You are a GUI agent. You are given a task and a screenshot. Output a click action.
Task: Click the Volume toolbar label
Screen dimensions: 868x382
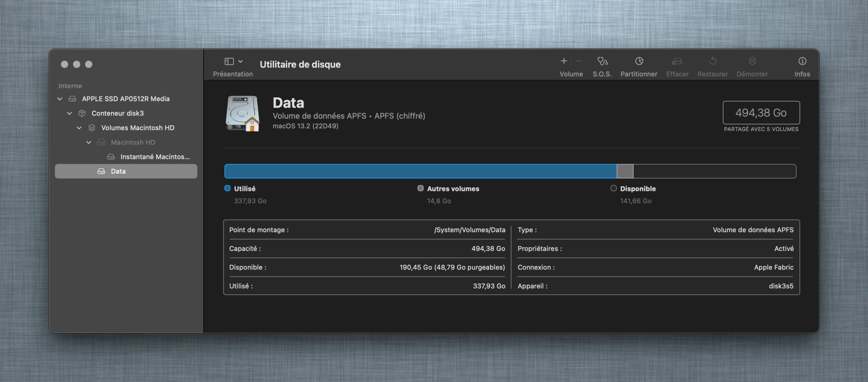(571, 74)
